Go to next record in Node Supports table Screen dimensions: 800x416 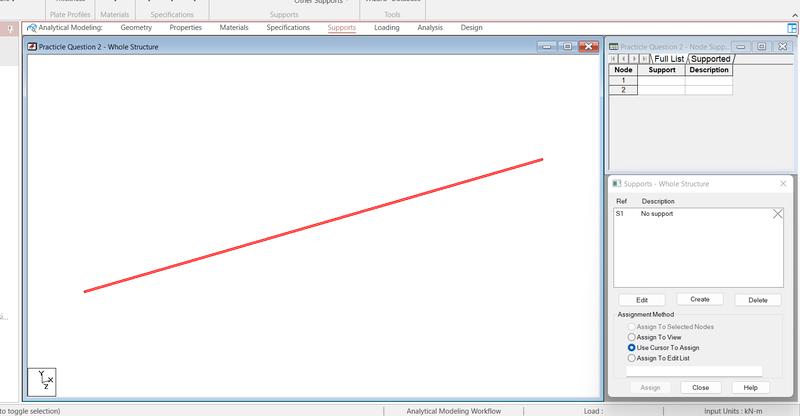634,59
